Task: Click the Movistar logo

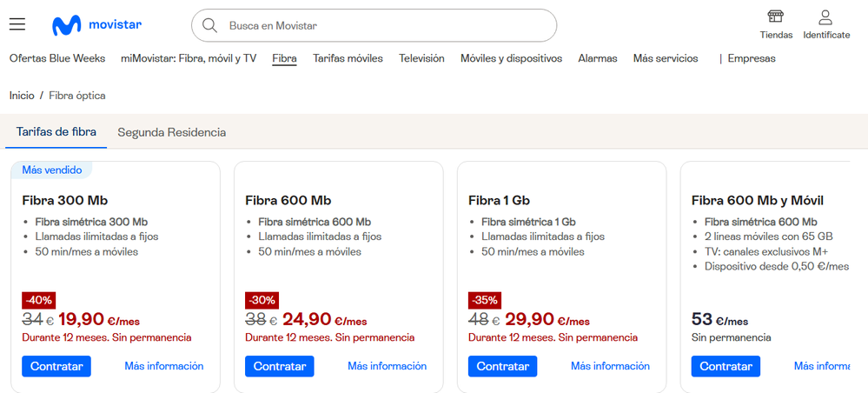Action: [96, 25]
